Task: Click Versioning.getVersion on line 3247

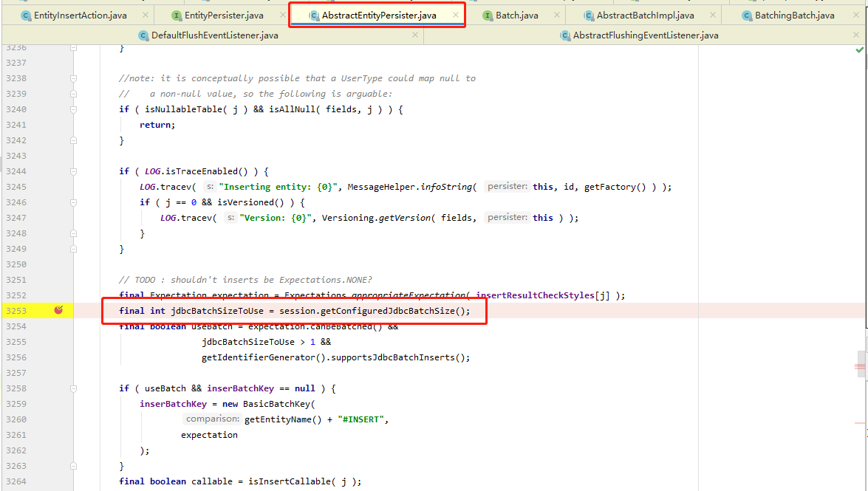Action: pyautogui.click(x=375, y=218)
